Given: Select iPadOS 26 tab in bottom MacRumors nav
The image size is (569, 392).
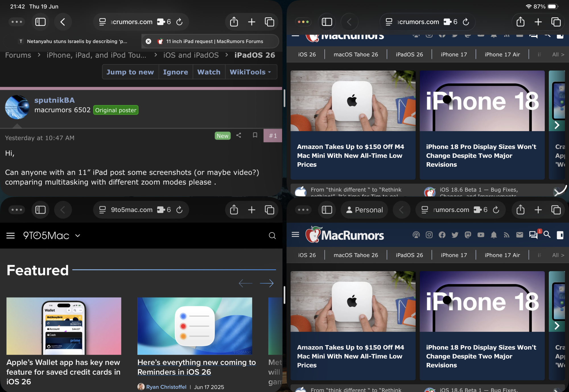Looking at the screenshot, I should point(409,255).
